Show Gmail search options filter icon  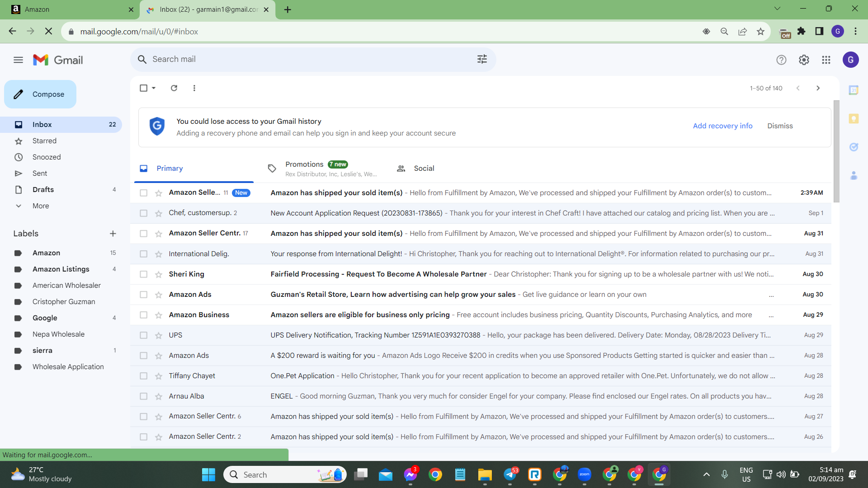click(482, 59)
